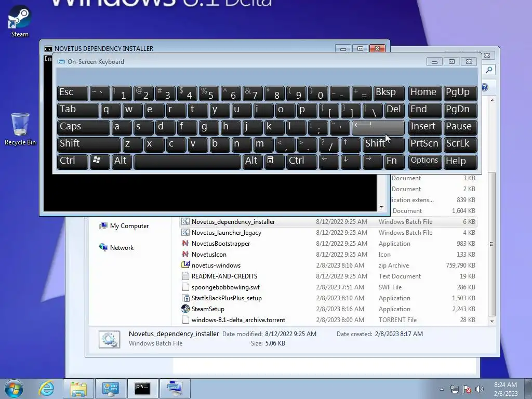Open the Start menu orb

click(x=14, y=389)
